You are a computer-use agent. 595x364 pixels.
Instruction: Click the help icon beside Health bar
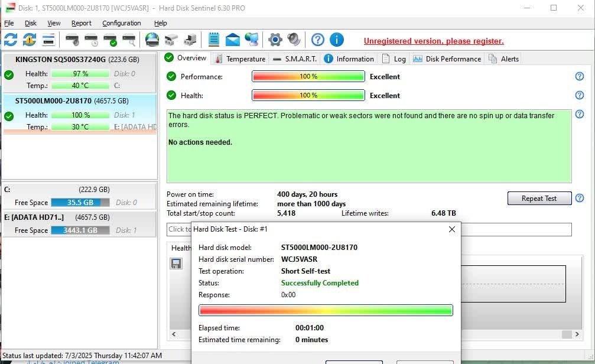tap(580, 95)
